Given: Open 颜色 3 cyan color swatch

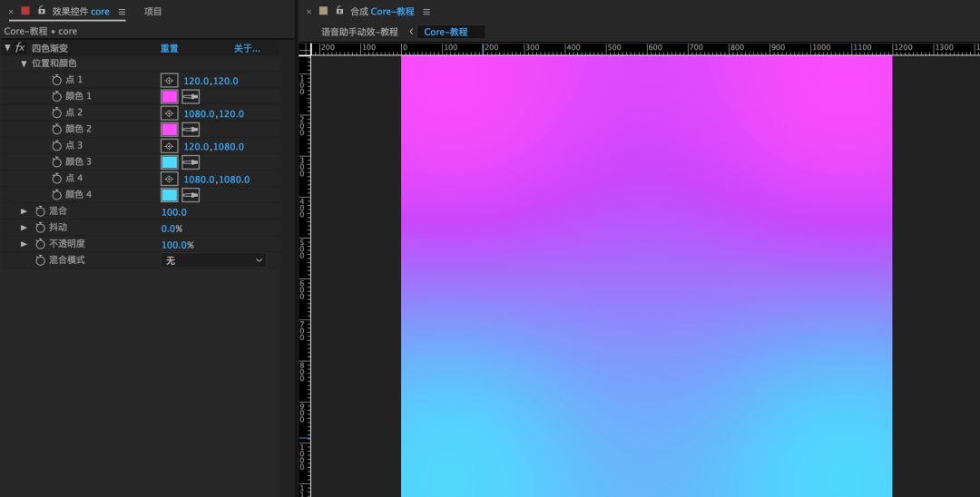Looking at the screenshot, I should (x=170, y=162).
